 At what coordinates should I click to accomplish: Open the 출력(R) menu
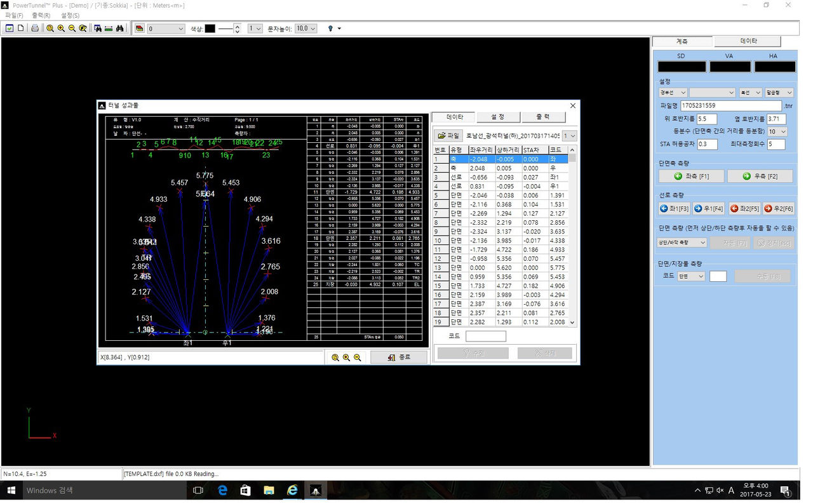[41, 15]
